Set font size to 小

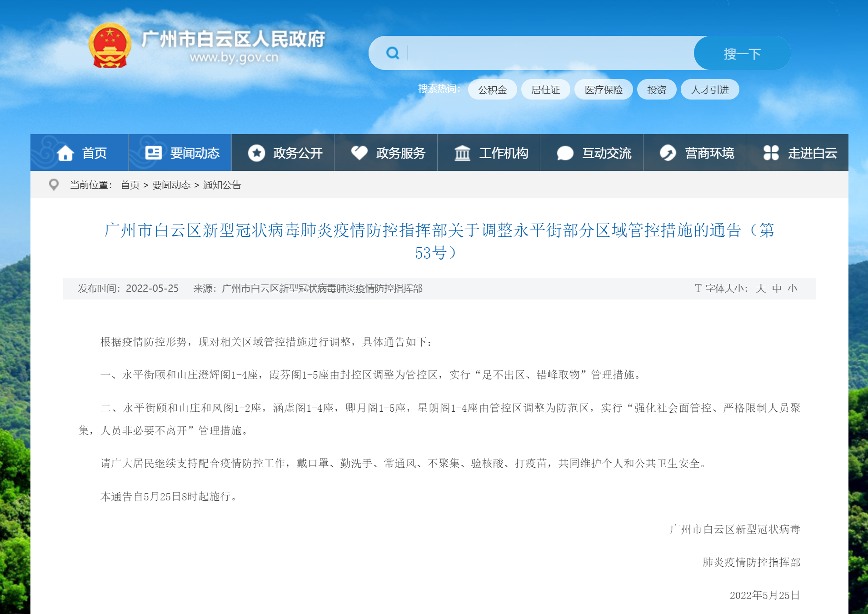793,289
